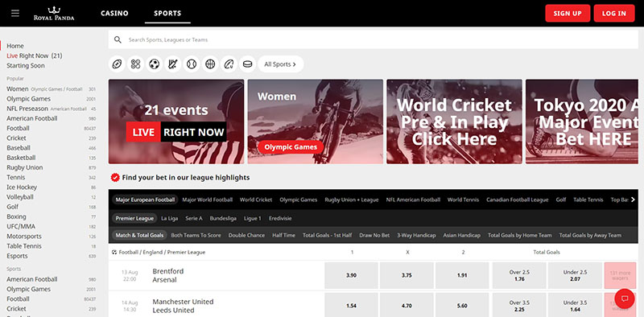The width and height of the screenshot is (644, 317).
Task: Select the World Cricket league tab
Action: click(256, 200)
